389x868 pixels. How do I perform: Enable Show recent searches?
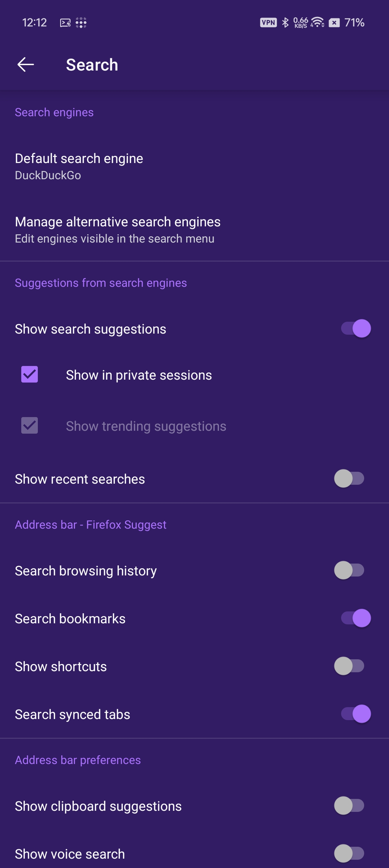click(x=349, y=479)
